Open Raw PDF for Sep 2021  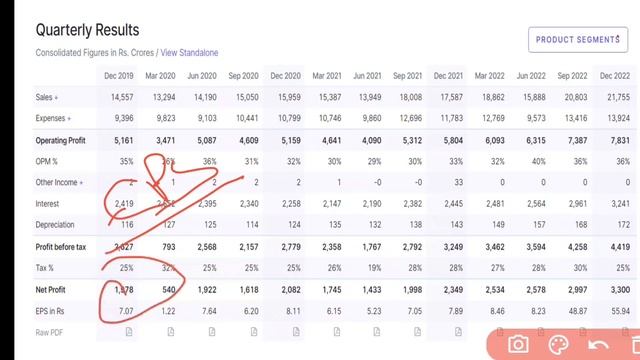[417, 332]
